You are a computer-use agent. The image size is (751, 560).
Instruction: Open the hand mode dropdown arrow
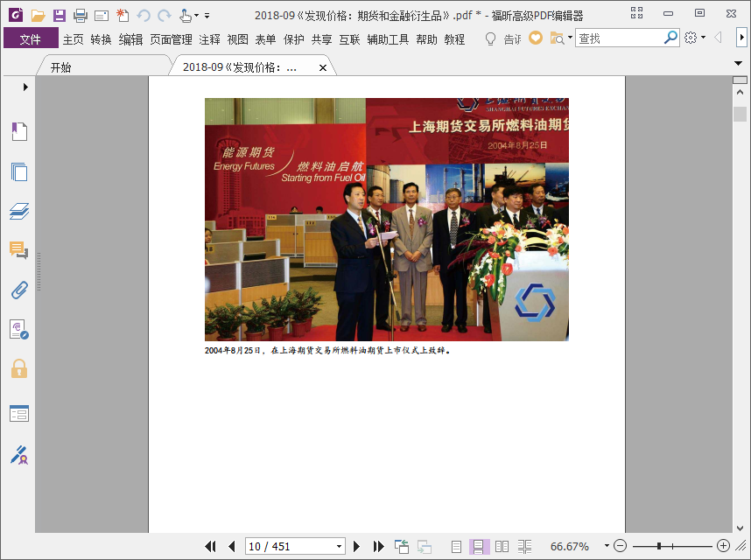(196, 16)
